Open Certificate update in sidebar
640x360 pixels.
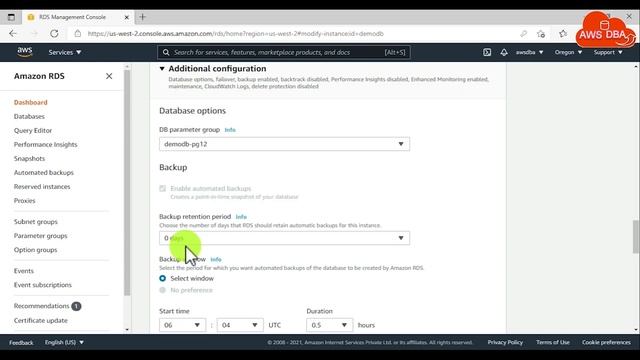point(41,321)
